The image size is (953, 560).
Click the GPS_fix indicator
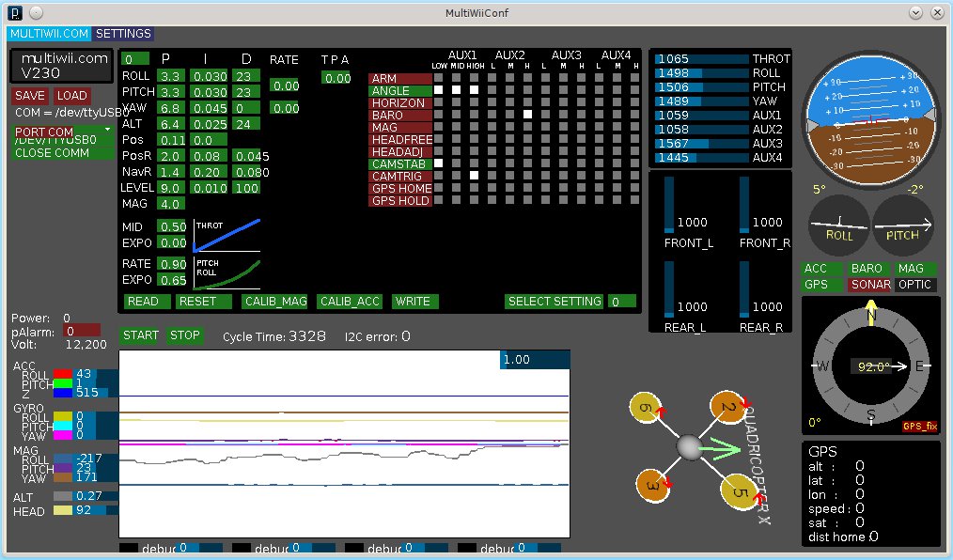click(919, 426)
